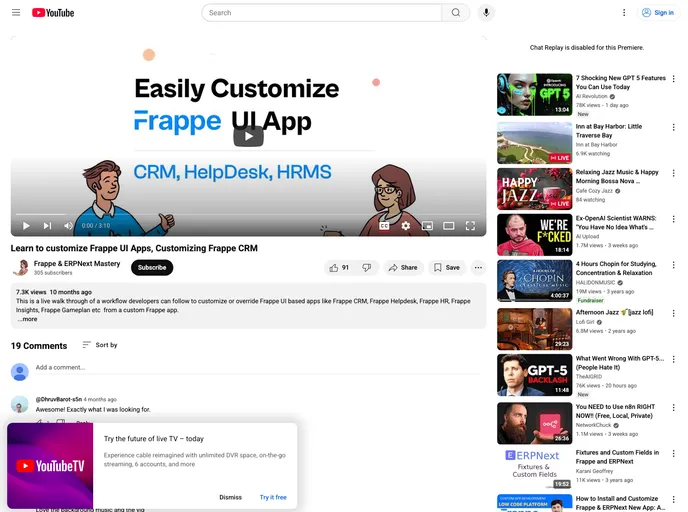Click the YouTubeTV promo image

[x=50, y=465]
